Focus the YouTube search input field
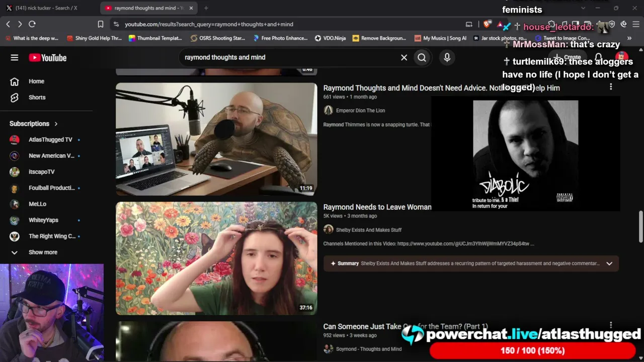The width and height of the screenshot is (644, 362). click(289, 57)
